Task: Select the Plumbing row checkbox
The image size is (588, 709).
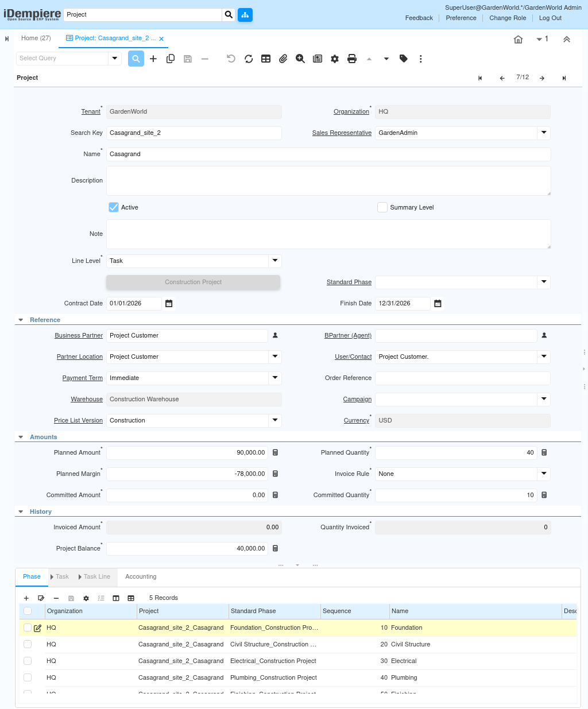Action: pos(28,677)
